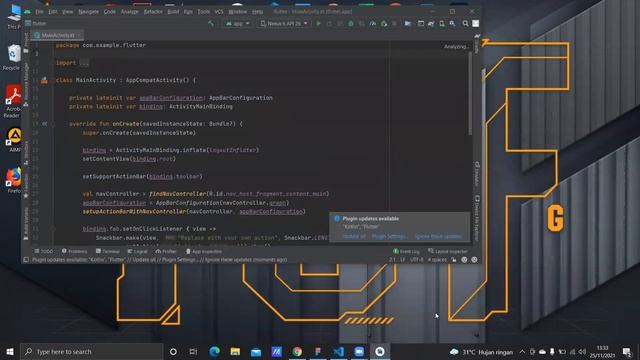The image size is (640, 360).
Task: Click the happy face feedback icon in status bar
Action: tap(464, 260)
